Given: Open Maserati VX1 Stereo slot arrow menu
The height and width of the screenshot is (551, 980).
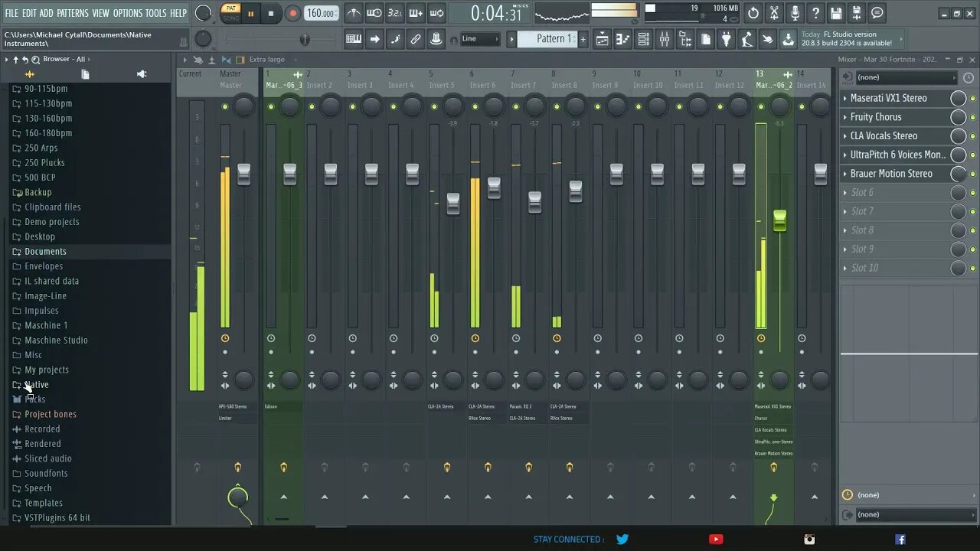Looking at the screenshot, I should click(x=845, y=98).
